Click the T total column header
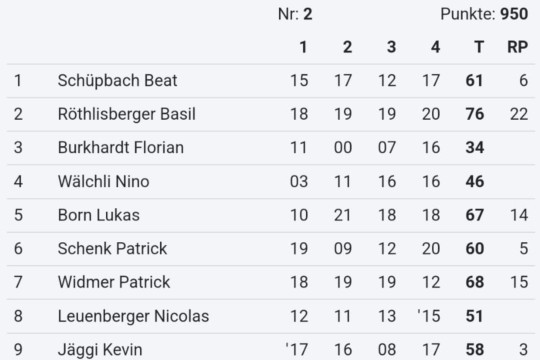 (479, 47)
